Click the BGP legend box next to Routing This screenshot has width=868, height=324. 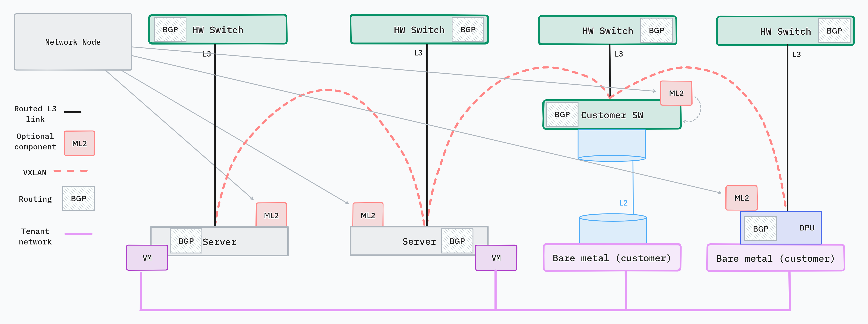(x=78, y=199)
